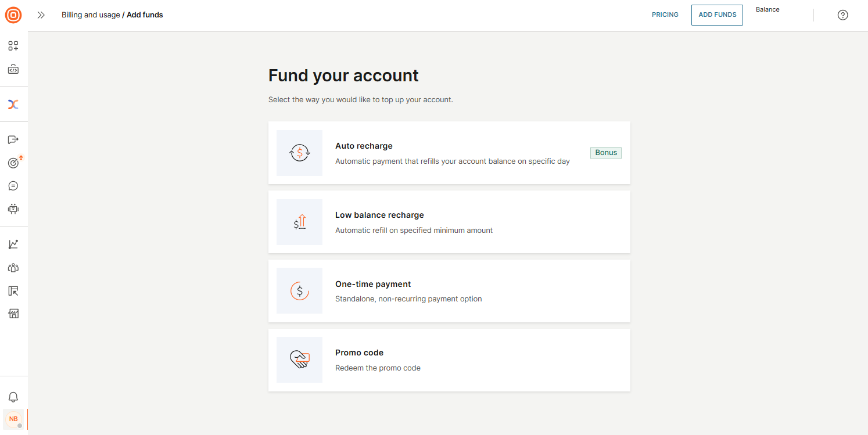Open the people group sidebar icon

click(x=13, y=268)
